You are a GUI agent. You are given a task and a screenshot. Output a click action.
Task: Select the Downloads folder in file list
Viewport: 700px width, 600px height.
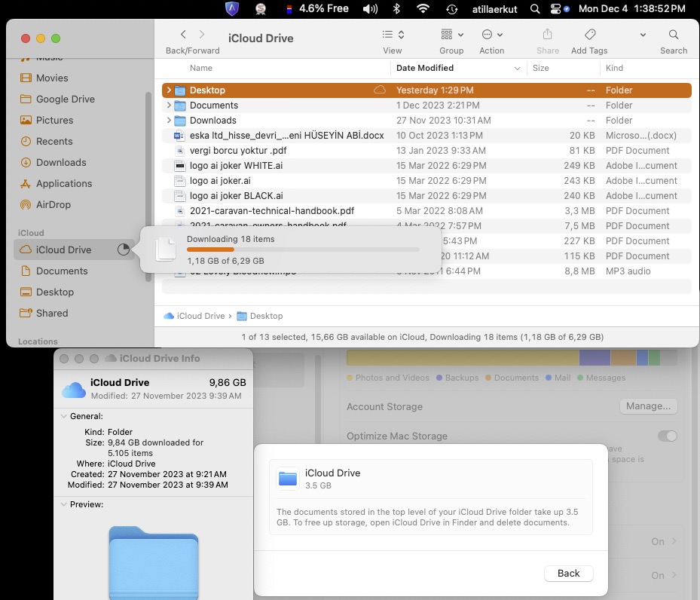click(x=426, y=121)
